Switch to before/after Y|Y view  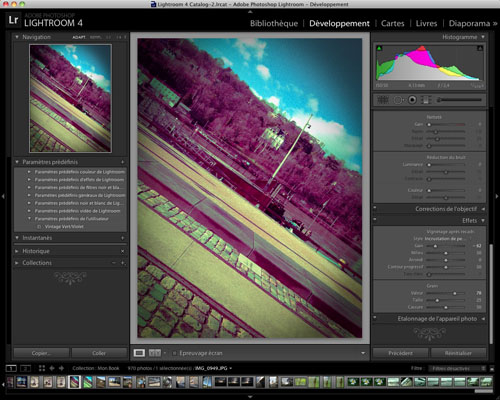155,353
